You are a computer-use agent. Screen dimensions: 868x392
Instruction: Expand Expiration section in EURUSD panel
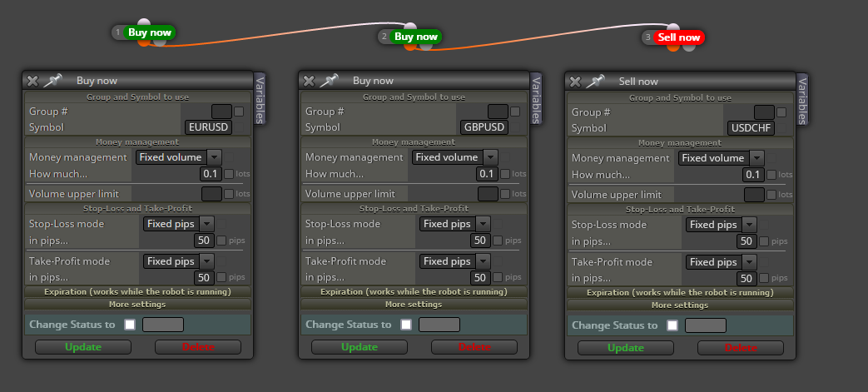137,292
